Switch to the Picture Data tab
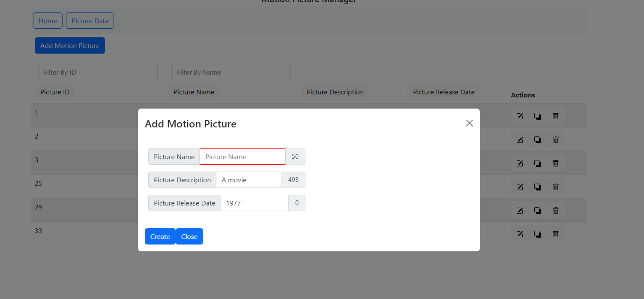Viewport: 644px width, 299px height. pyautogui.click(x=90, y=21)
